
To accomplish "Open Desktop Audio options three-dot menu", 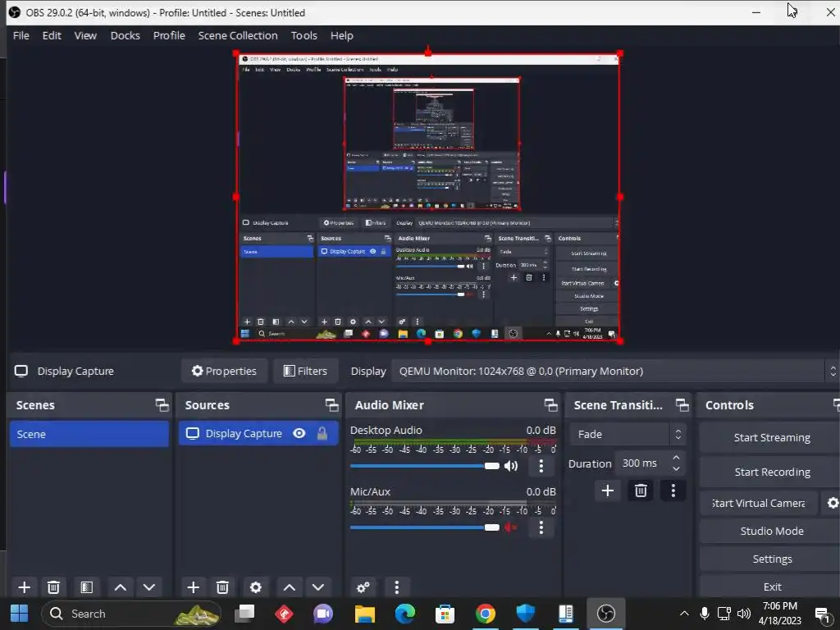I will (541, 466).
